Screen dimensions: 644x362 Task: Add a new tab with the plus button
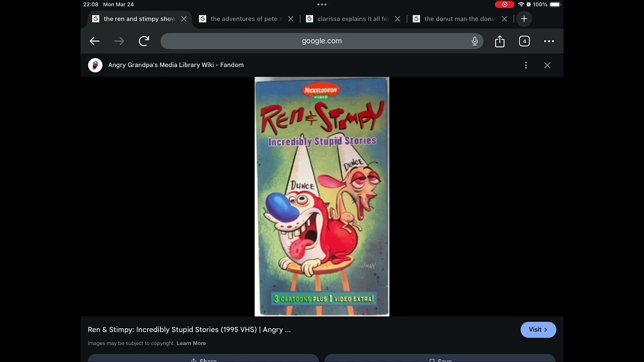coord(524,19)
